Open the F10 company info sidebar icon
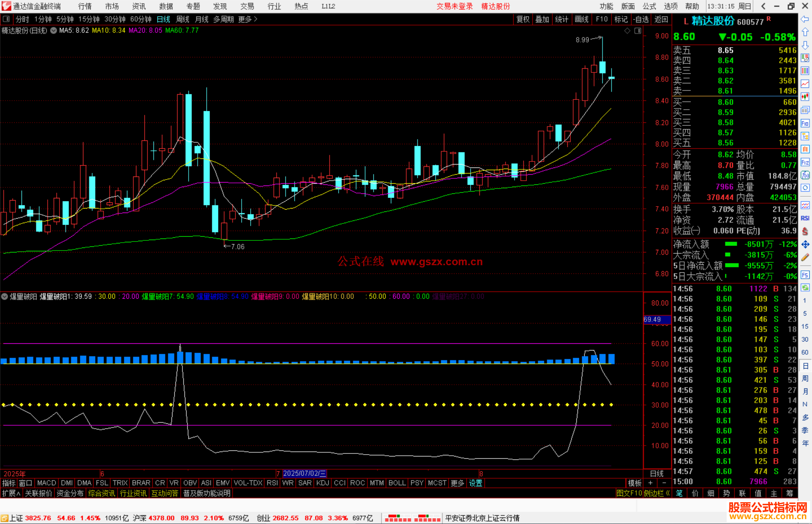The image size is (812, 524). click(805, 123)
